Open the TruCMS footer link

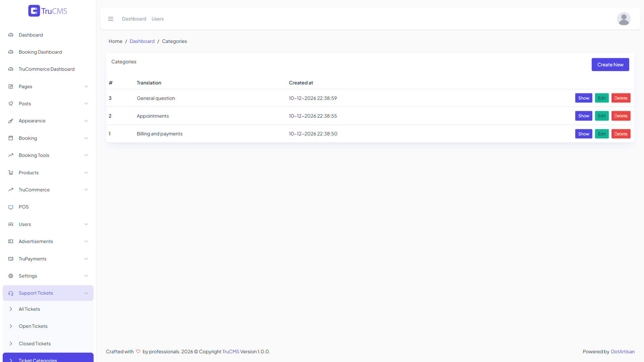click(231, 352)
